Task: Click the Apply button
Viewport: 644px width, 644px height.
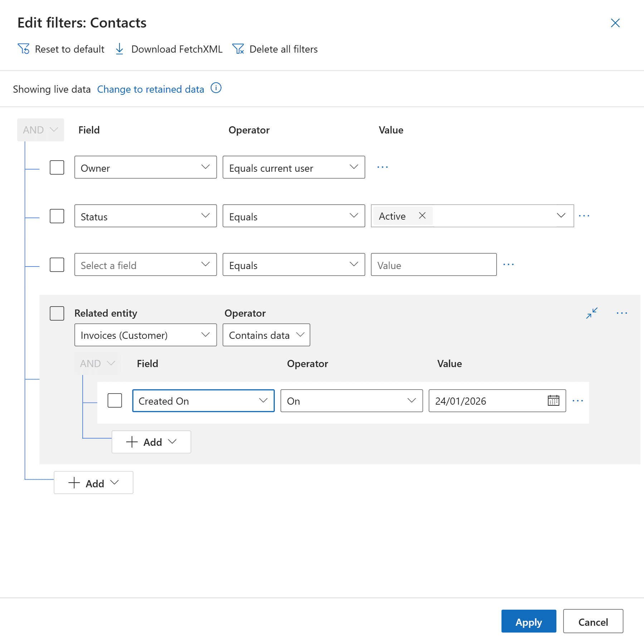Action: tap(528, 622)
